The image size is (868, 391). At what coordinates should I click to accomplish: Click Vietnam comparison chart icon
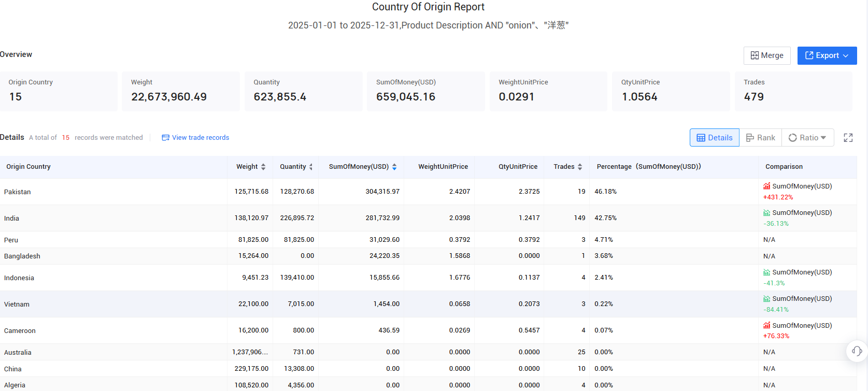766,298
